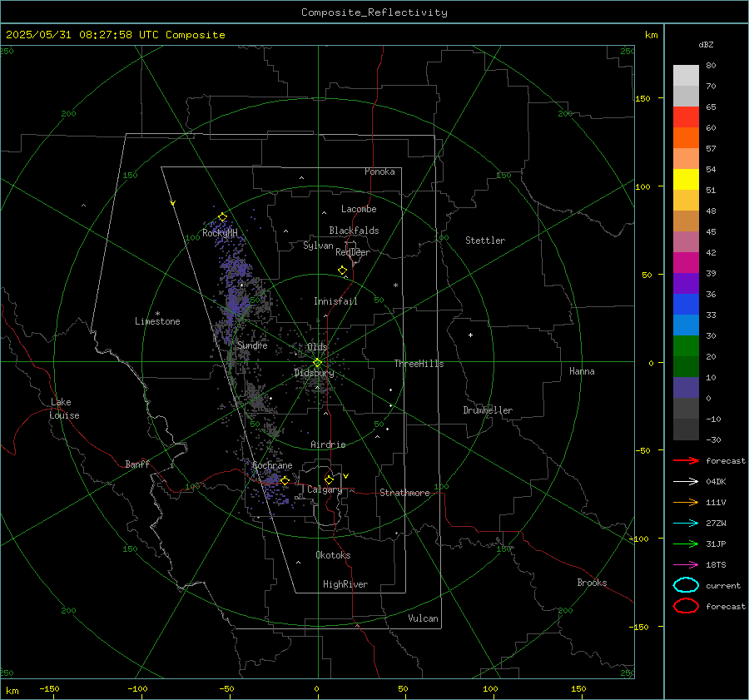
Task: Click the yellow radar-center diamond near Olds
Action: pos(317,363)
